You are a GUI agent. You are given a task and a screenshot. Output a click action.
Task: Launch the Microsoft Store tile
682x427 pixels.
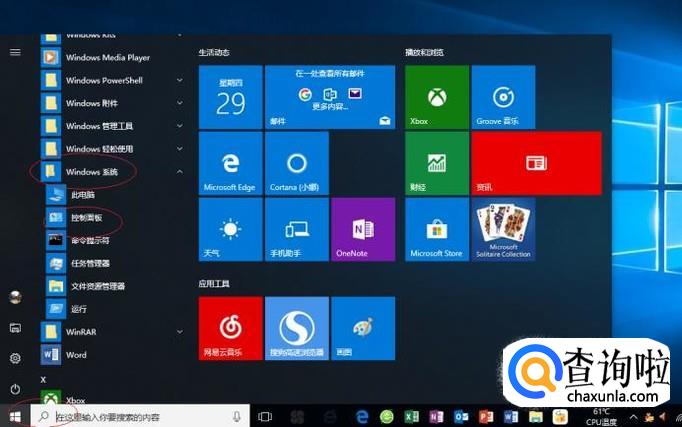(436, 229)
